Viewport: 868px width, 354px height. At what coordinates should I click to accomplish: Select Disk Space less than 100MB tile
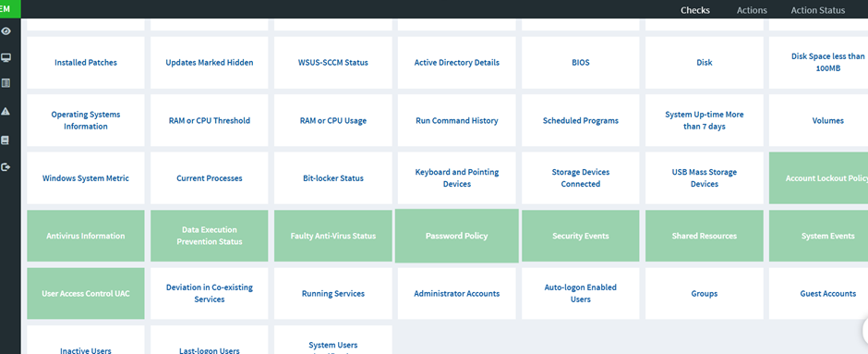tap(819, 63)
